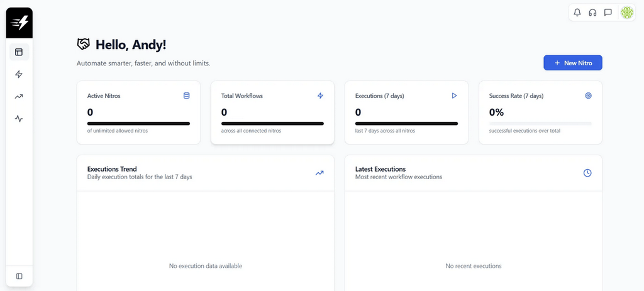Screen dimensions: 644x291
Task: Select the Total Workflows card
Action: point(272,113)
